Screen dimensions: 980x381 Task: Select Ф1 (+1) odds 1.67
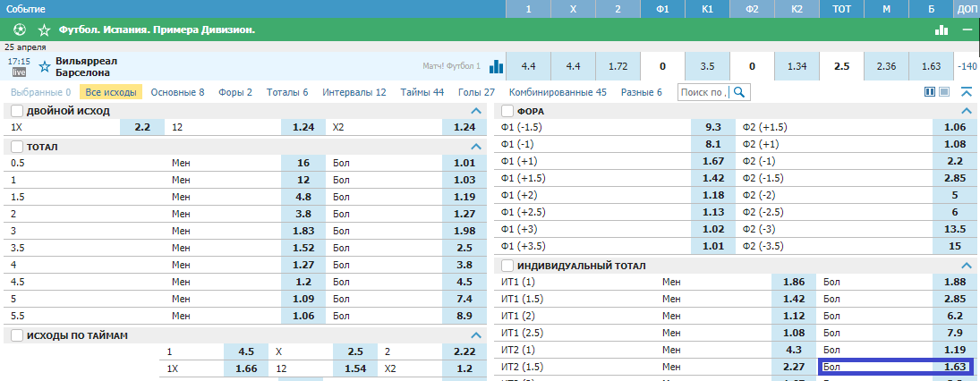(x=713, y=161)
